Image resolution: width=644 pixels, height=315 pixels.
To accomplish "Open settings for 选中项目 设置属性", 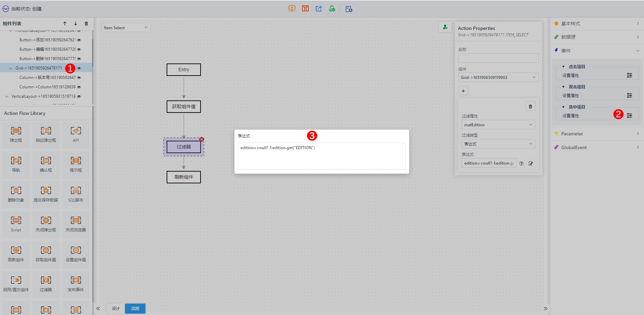I will coord(630,116).
